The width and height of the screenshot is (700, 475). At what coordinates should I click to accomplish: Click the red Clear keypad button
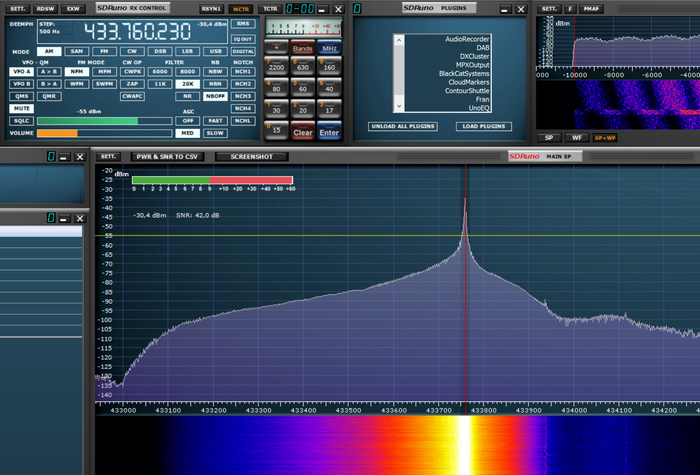coord(303,131)
